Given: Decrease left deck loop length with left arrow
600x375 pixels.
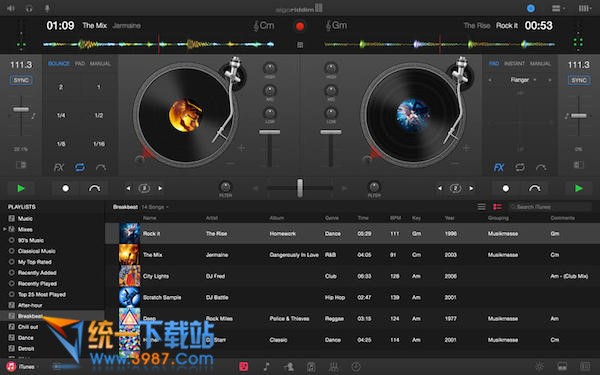Looking at the screenshot, I should 128,188.
